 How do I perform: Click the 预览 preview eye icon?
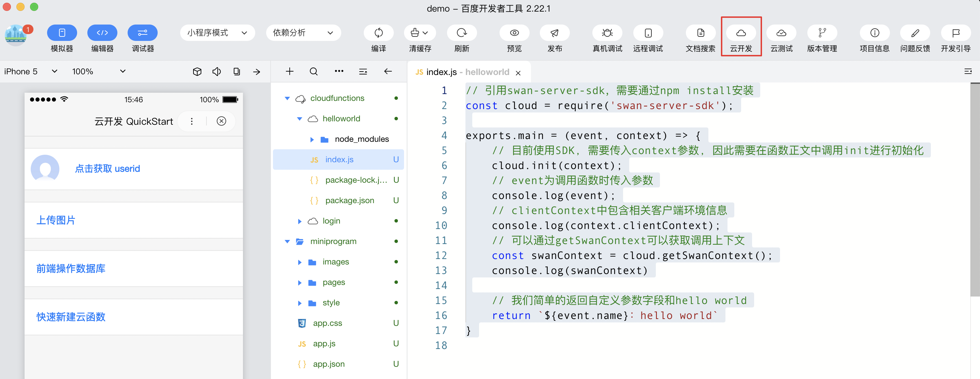coord(514,33)
